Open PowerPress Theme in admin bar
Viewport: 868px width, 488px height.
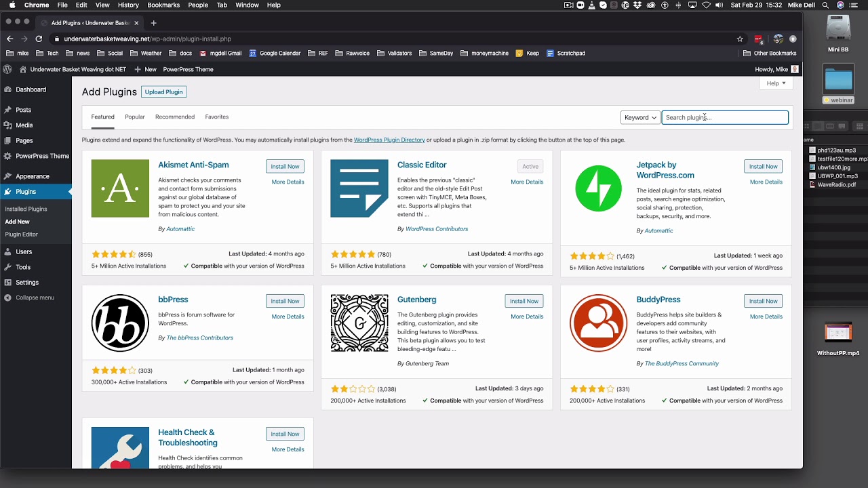pos(188,69)
